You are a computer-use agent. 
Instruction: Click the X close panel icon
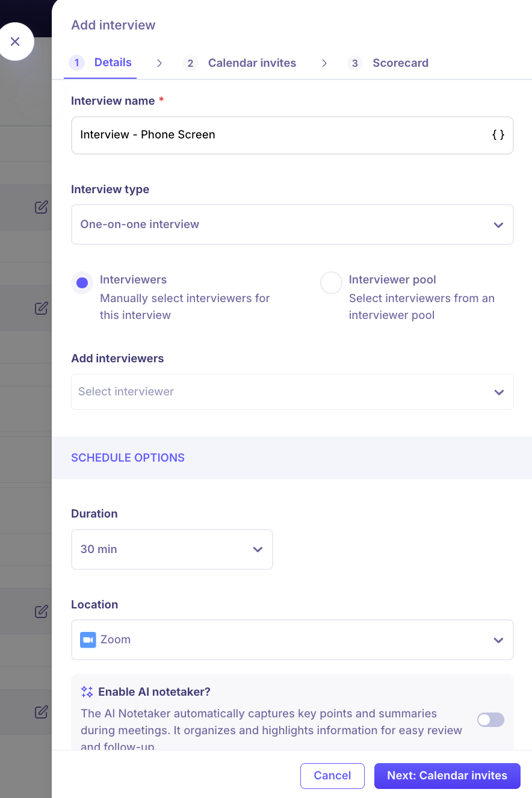[15, 42]
